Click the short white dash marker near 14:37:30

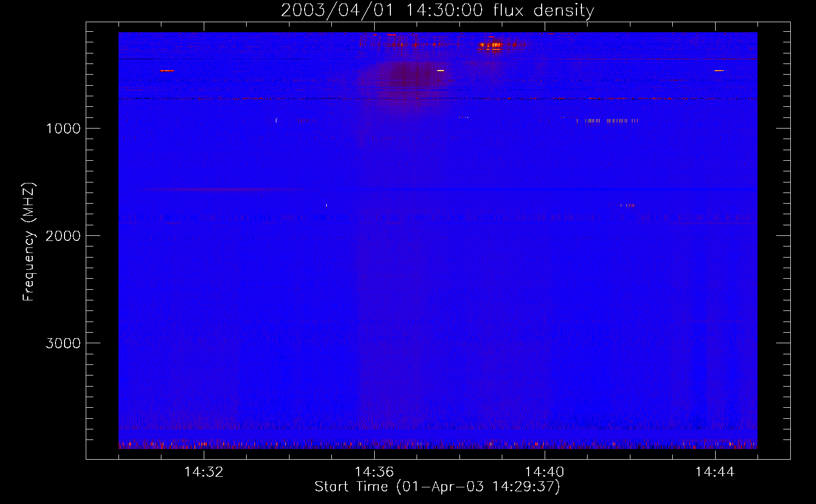tap(441, 71)
